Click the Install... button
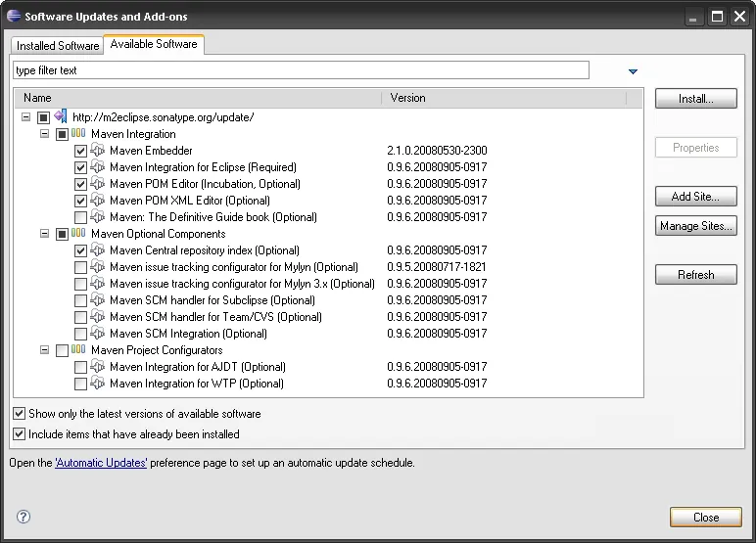 click(695, 99)
